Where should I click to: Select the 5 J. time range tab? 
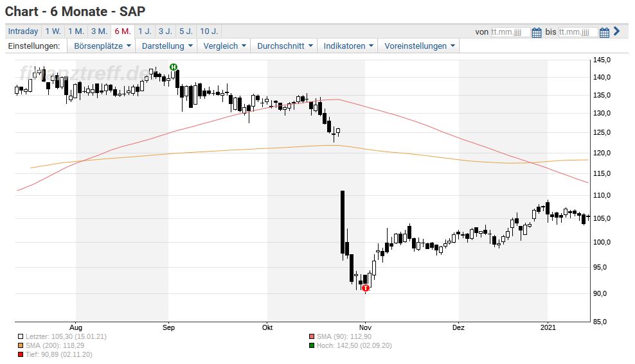coord(186,31)
